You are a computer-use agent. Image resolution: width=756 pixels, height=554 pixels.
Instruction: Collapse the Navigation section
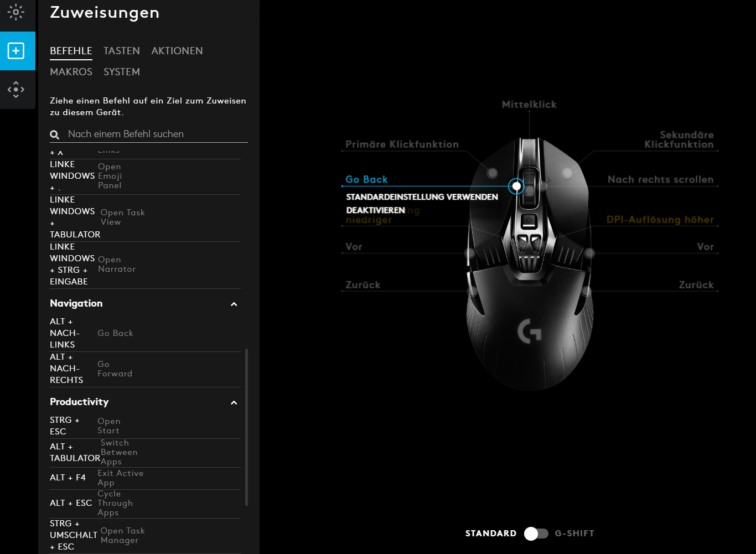(x=234, y=304)
